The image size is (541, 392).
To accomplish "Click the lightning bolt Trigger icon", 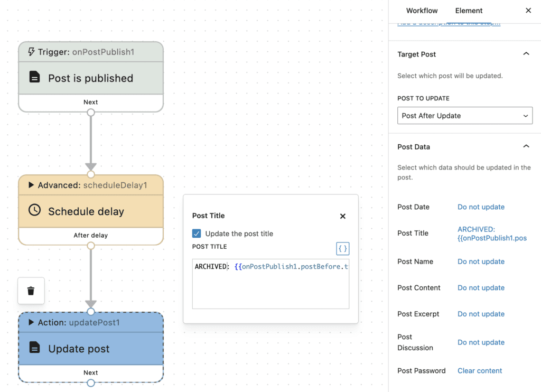I will pyautogui.click(x=31, y=52).
